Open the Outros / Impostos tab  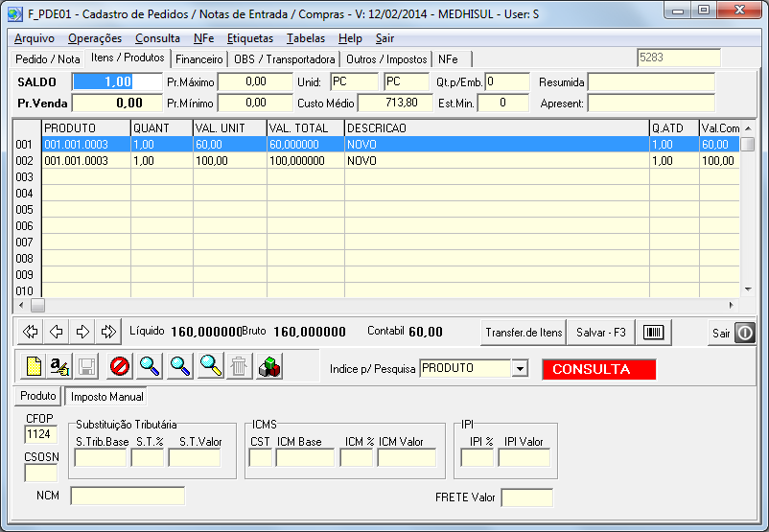386,59
